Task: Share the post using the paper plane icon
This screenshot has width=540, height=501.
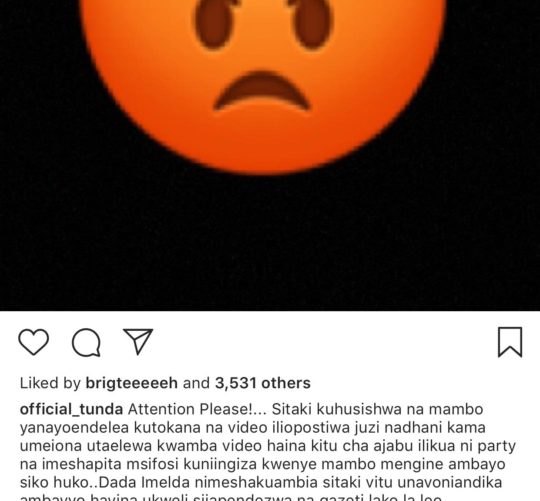Action: [138, 342]
